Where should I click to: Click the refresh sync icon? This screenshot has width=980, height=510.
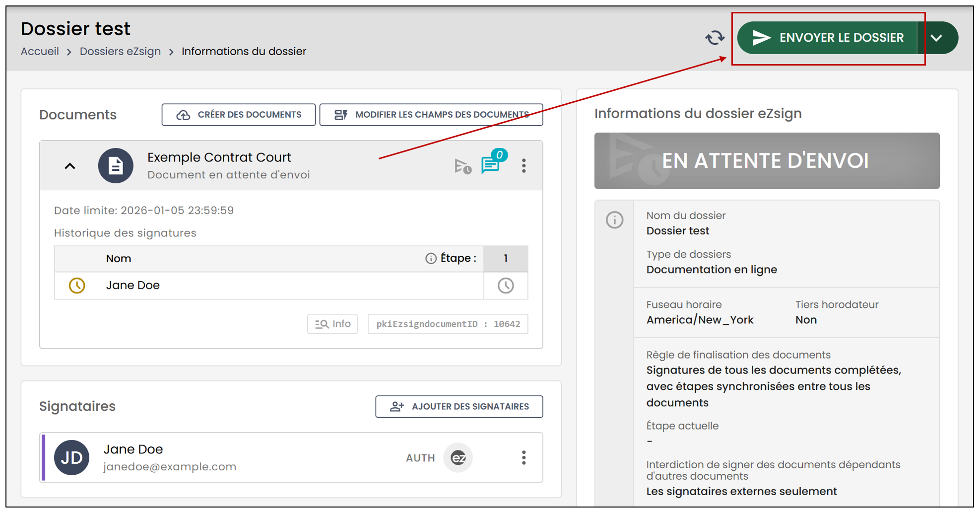(715, 38)
